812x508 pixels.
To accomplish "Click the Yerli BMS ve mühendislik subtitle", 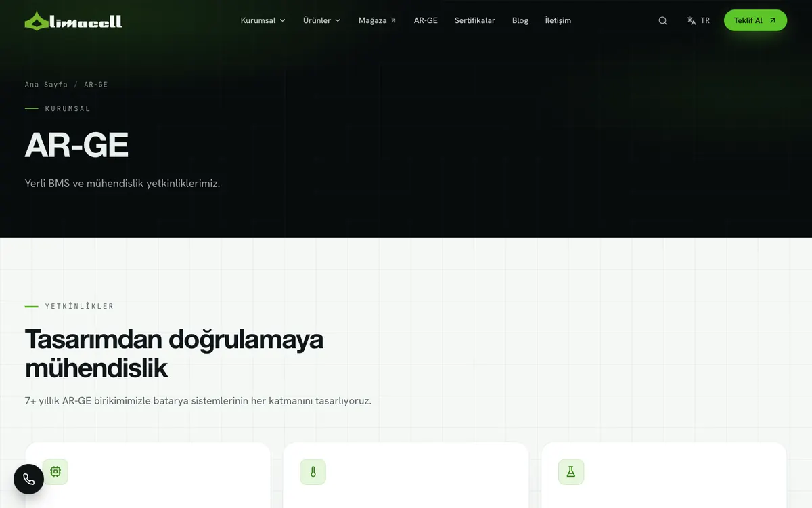I will [x=122, y=183].
